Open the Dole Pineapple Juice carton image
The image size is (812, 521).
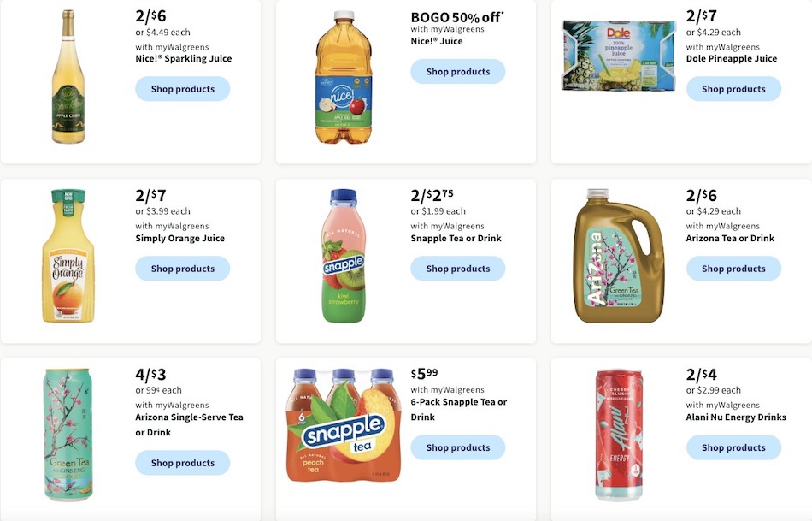pyautogui.click(x=618, y=55)
